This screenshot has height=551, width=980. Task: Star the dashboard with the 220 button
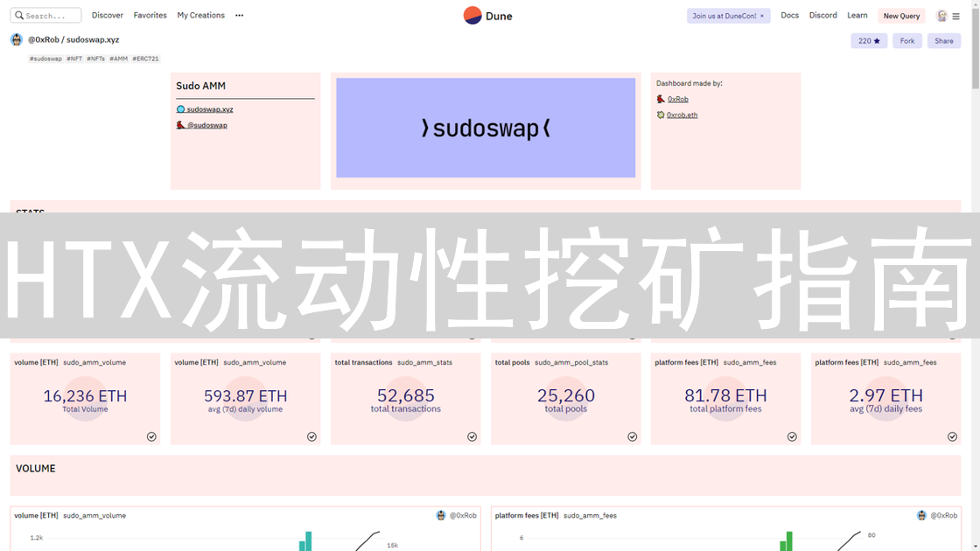(x=869, y=40)
